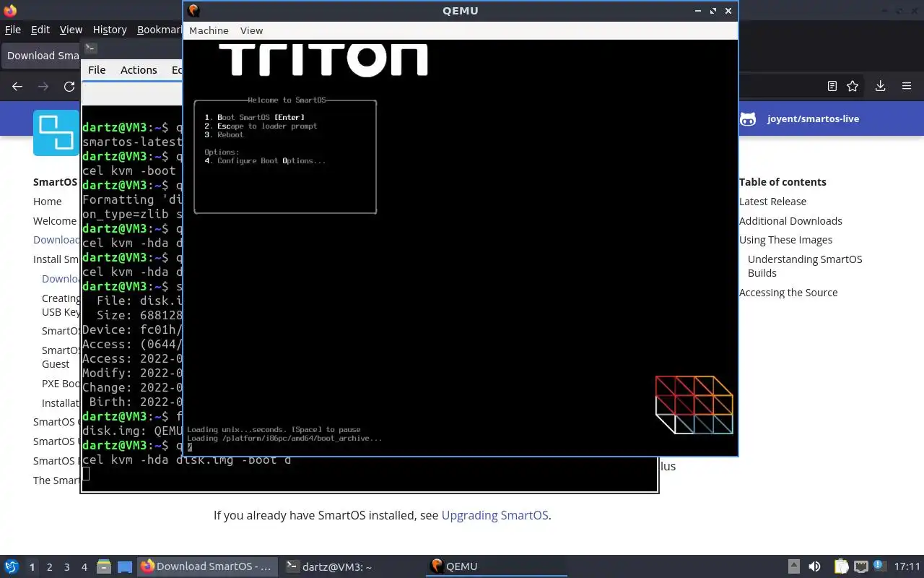Jump to the Understanding SmartOS Builds section
Viewport: 924px width, 578px height.
coord(805,266)
